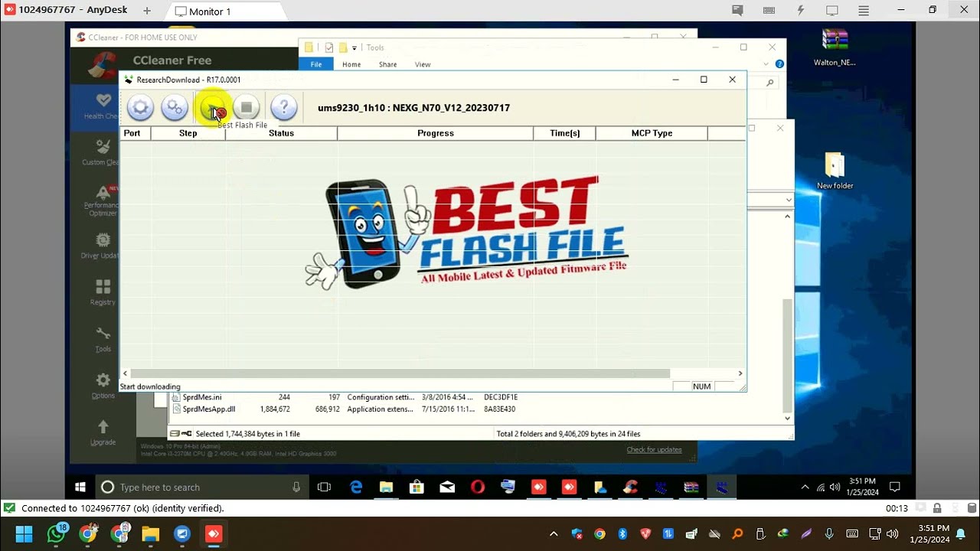Click the microphone icon in remote search box
The image size is (980, 551).
297,487
